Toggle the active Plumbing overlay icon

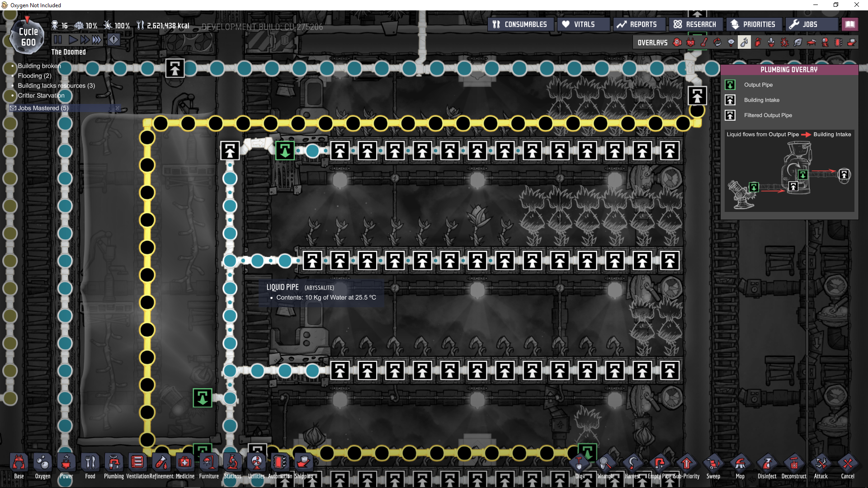744,42
